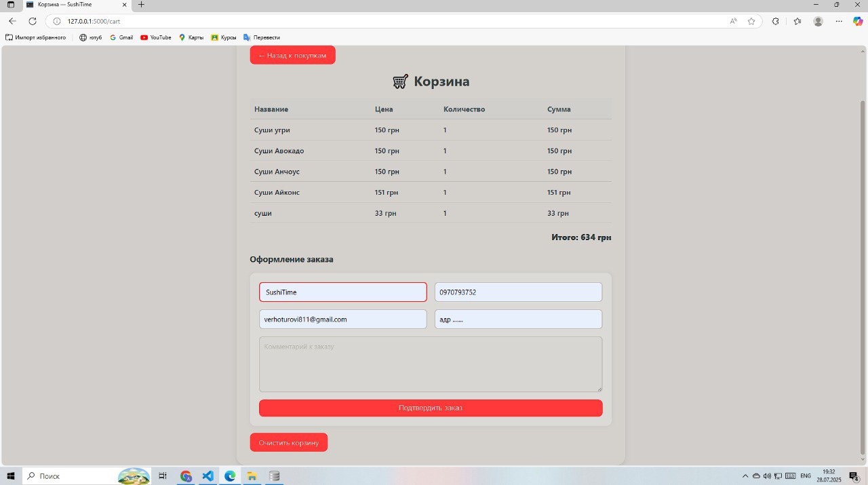Click the Комментарий к заказу textarea

pos(431,364)
